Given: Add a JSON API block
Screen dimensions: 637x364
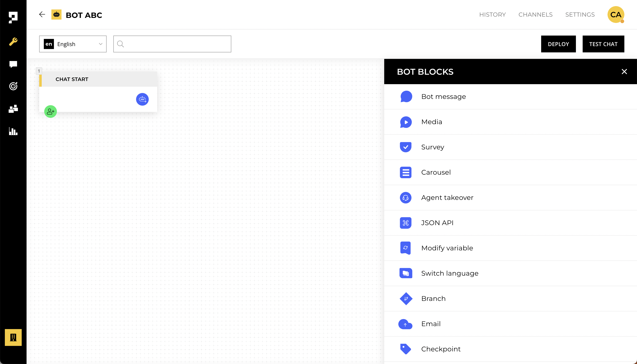Looking at the screenshot, I should 437,223.
